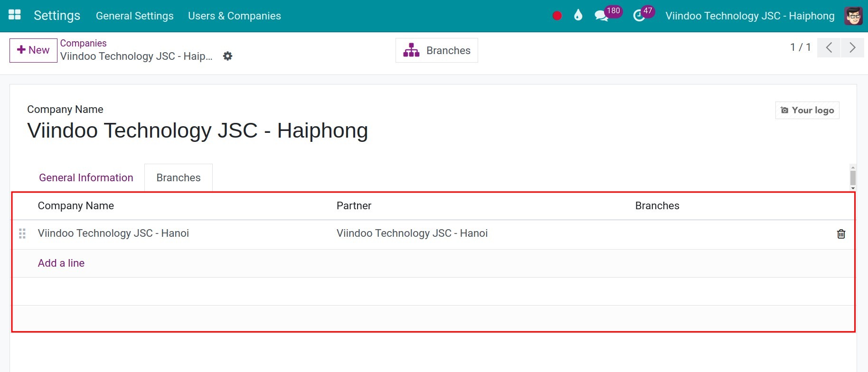Click the water drop icon in navbar
Screen dimensions: 868x372
point(578,16)
